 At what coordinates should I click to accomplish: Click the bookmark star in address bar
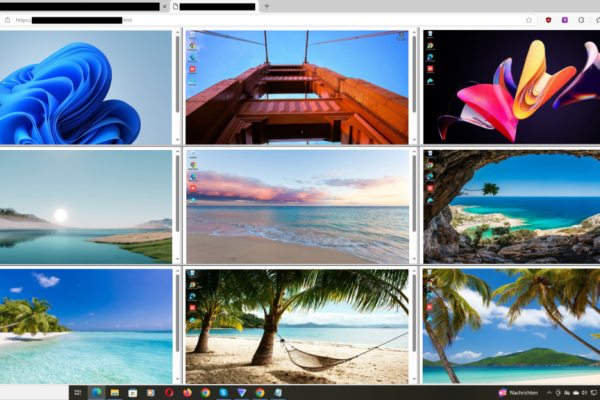pos(529,20)
